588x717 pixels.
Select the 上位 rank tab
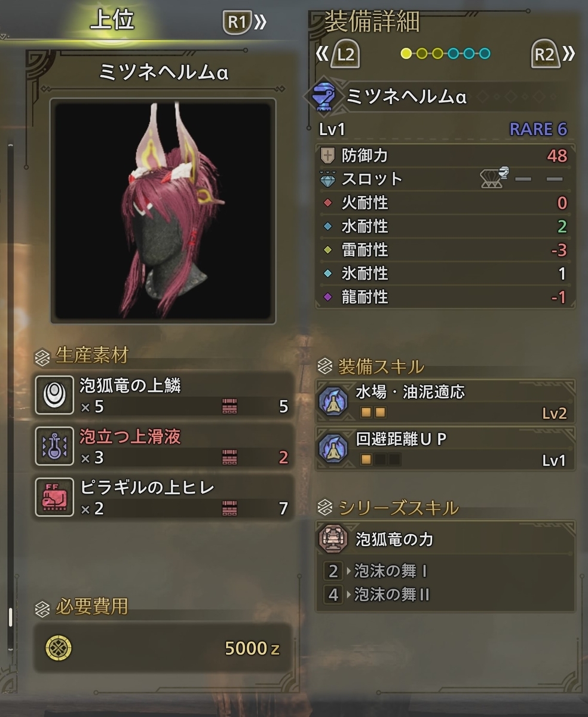(x=112, y=21)
